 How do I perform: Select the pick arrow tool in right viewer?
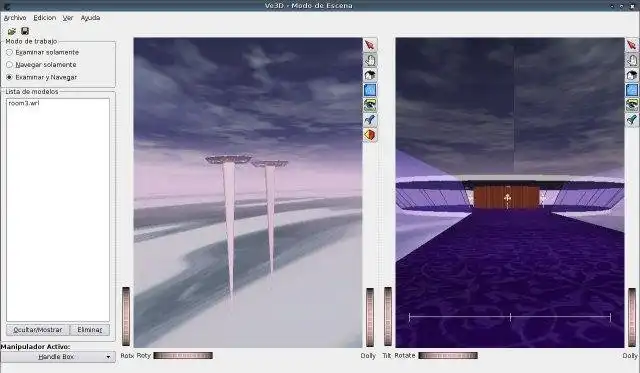coord(632,45)
